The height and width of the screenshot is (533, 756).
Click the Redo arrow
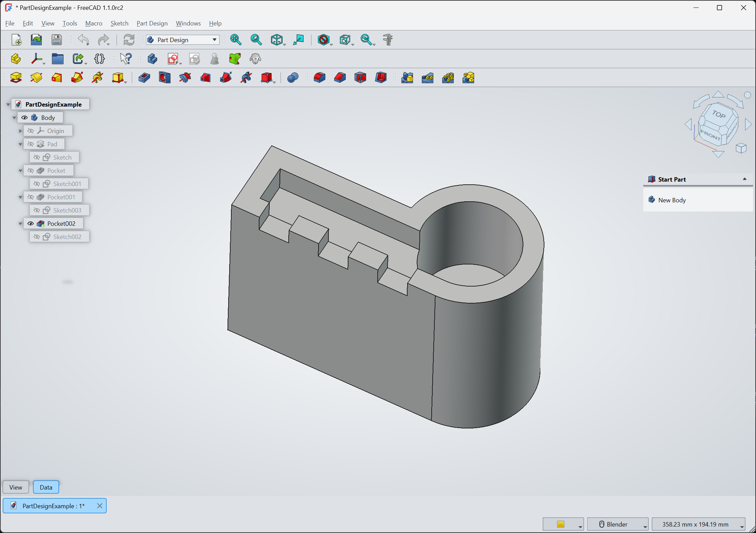[x=103, y=40]
